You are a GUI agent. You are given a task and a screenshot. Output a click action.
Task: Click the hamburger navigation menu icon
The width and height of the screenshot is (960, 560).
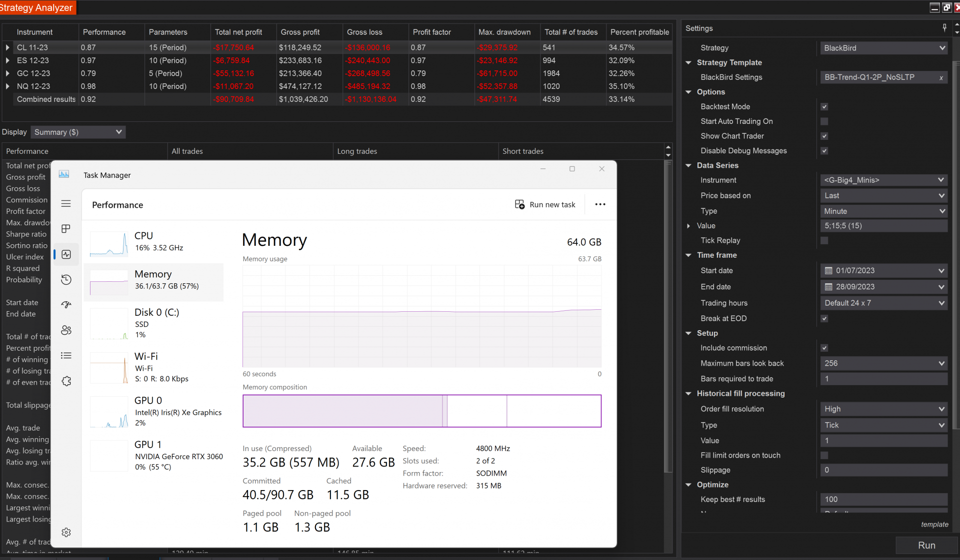[x=66, y=204]
